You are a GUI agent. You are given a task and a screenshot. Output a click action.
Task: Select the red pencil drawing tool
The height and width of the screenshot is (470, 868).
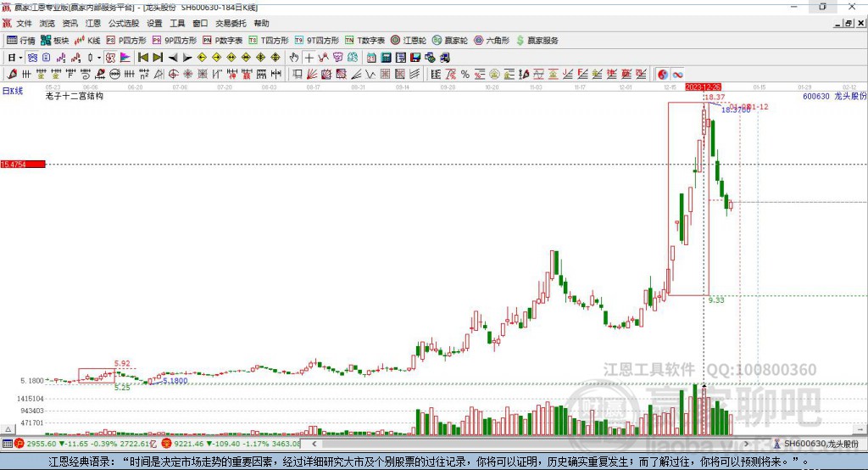12,75
